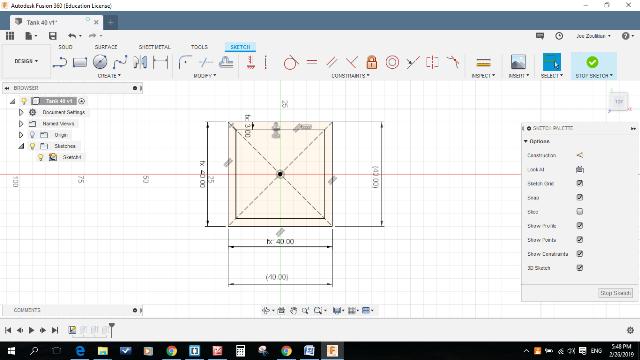Toggle the Show Profile checkbox
This screenshot has width=640, height=360.
[x=580, y=226]
